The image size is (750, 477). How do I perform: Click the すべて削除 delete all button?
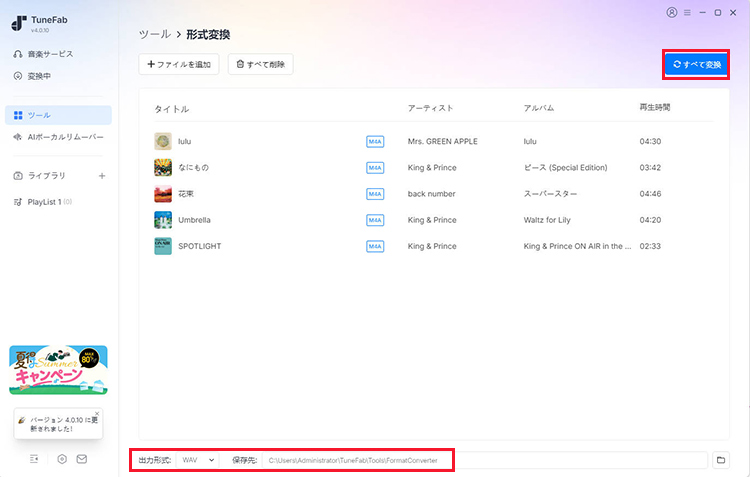pyautogui.click(x=261, y=64)
